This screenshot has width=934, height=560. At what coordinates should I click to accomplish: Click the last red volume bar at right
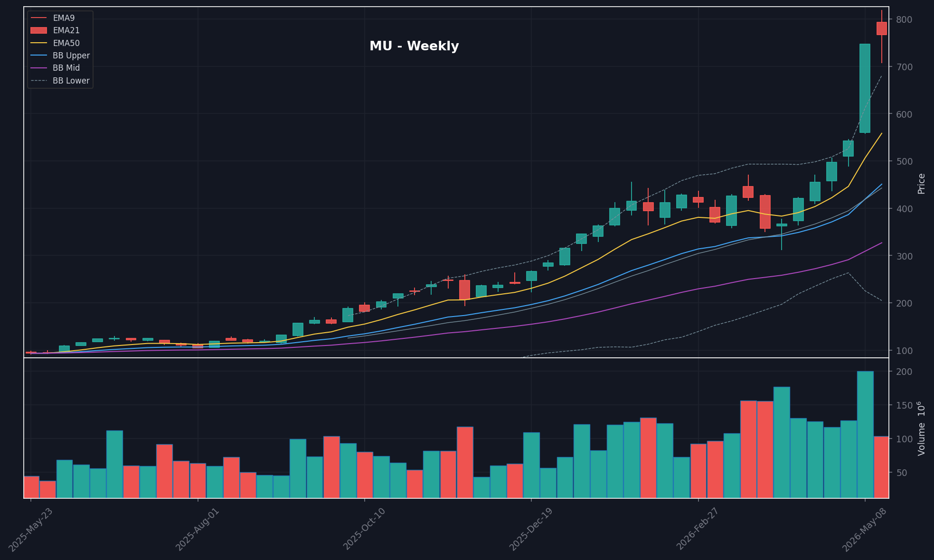[881, 467]
